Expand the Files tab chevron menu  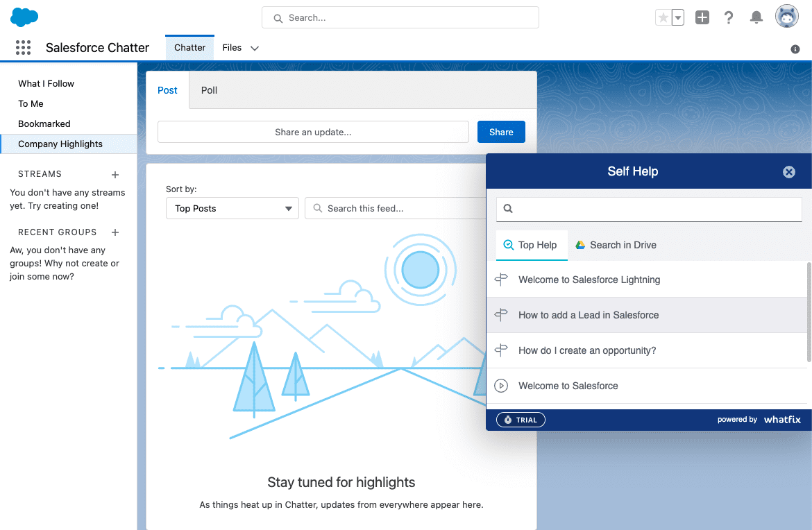pyautogui.click(x=254, y=48)
